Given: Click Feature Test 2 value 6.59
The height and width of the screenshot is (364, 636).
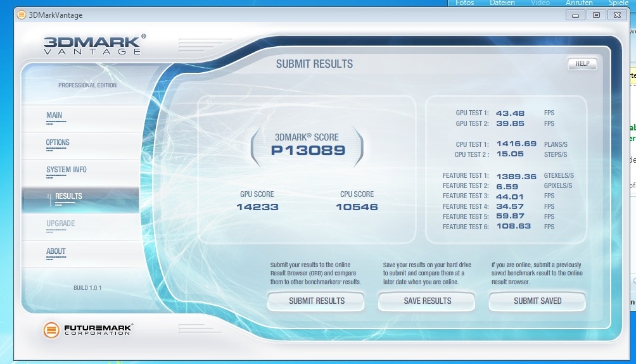Looking at the screenshot, I should (x=507, y=187).
